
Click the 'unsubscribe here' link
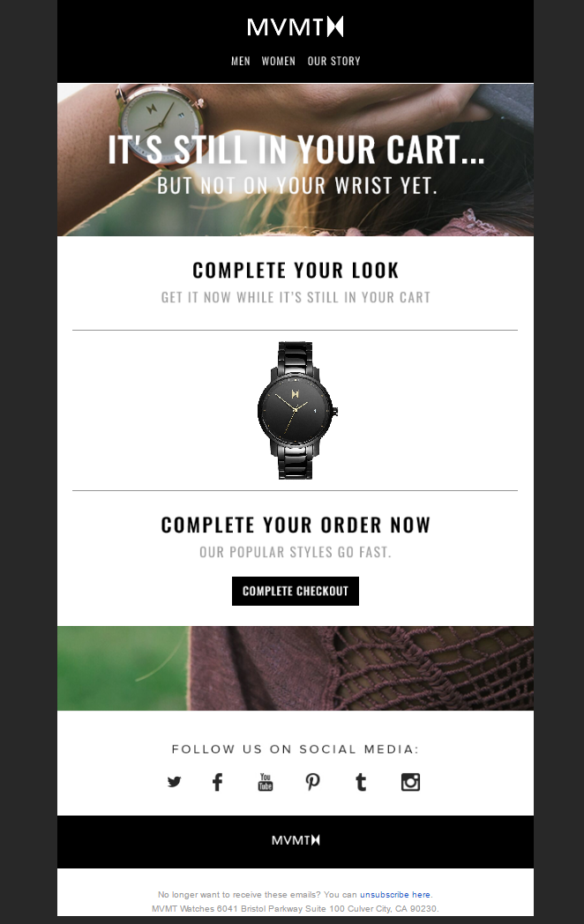tap(395, 895)
